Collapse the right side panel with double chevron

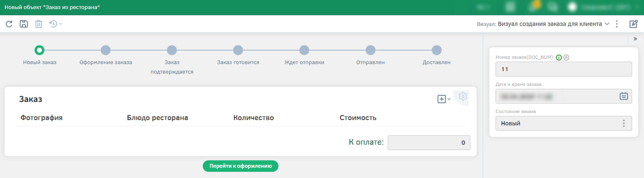point(635,39)
